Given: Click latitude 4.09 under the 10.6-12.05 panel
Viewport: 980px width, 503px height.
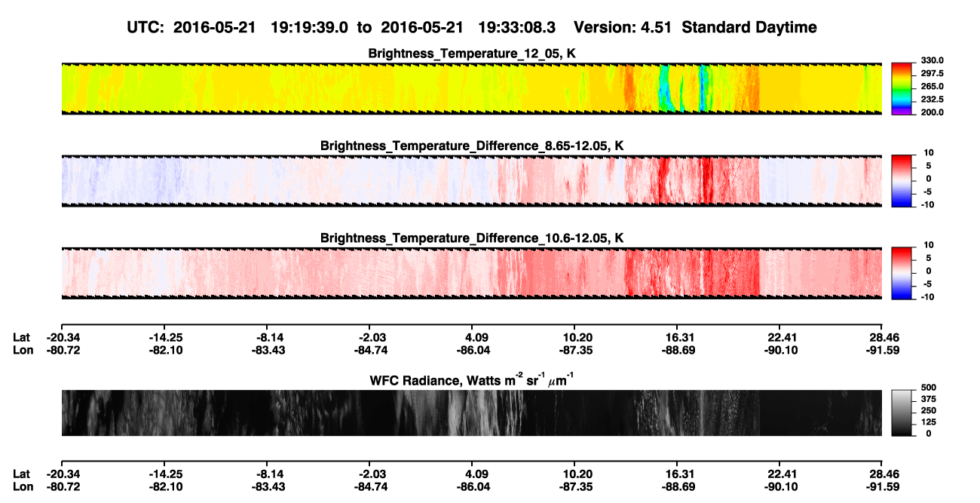Looking at the screenshot, I should coord(472,338).
